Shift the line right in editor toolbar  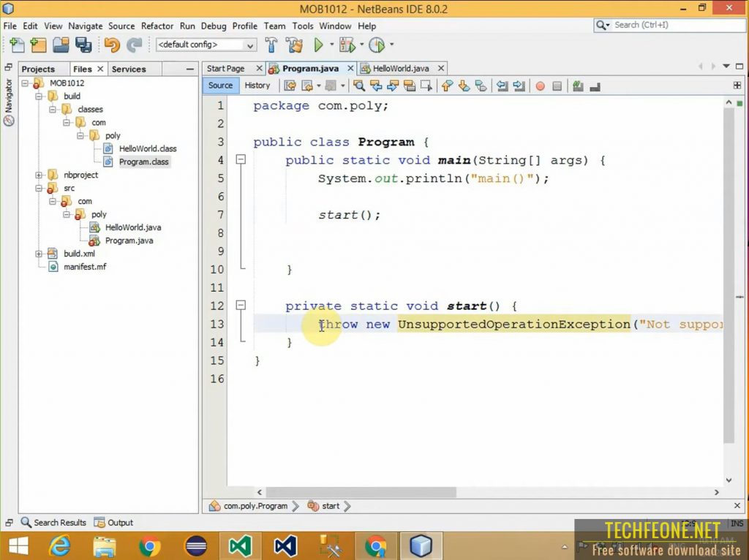click(x=519, y=86)
